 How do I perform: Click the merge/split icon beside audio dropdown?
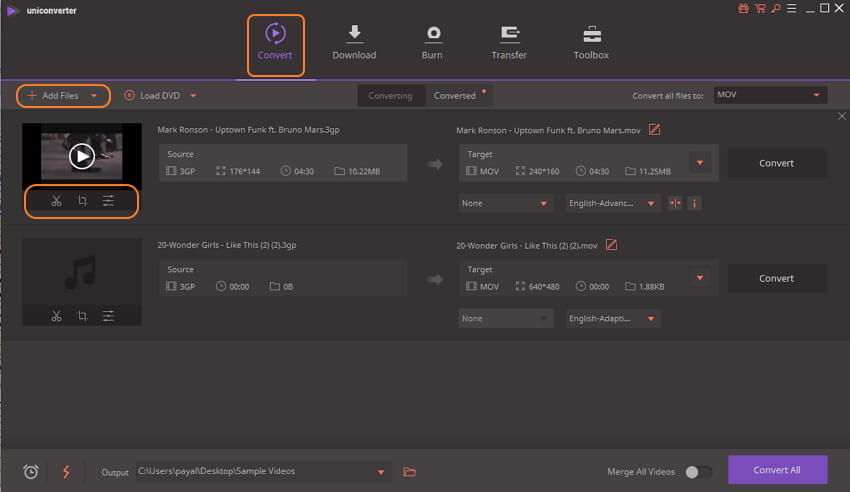pyautogui.click(x=675, y=203)
